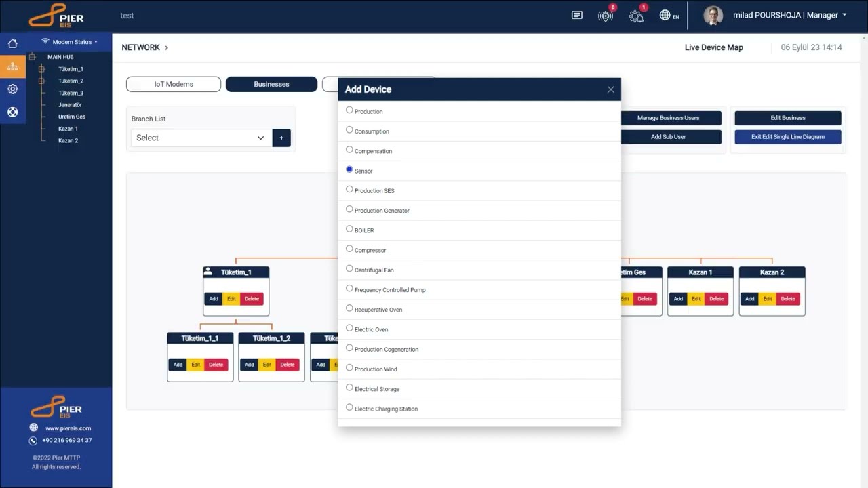Select the Recuperative Oven radio option

tap(349, 308)
